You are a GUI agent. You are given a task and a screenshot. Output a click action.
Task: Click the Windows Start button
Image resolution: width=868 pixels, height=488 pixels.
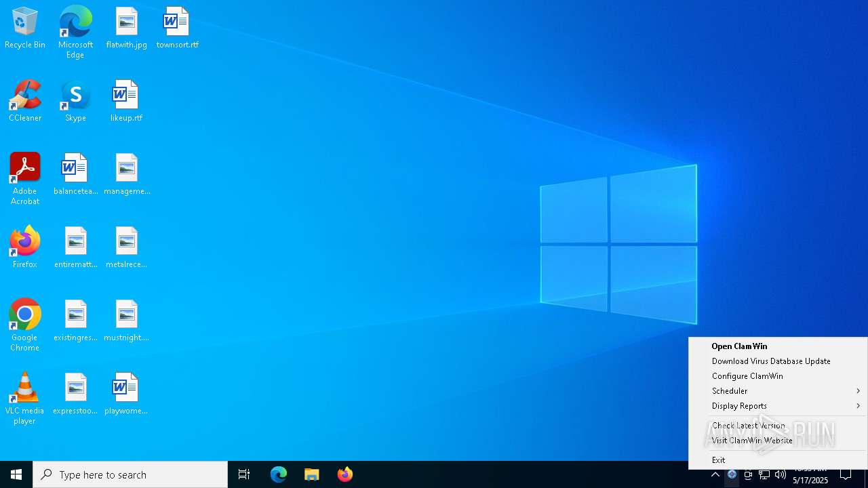[16, 474]
